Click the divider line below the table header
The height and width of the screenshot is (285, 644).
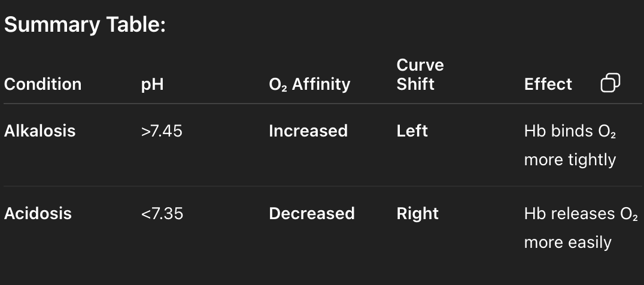pyautogui.click(x=322, y=104)
